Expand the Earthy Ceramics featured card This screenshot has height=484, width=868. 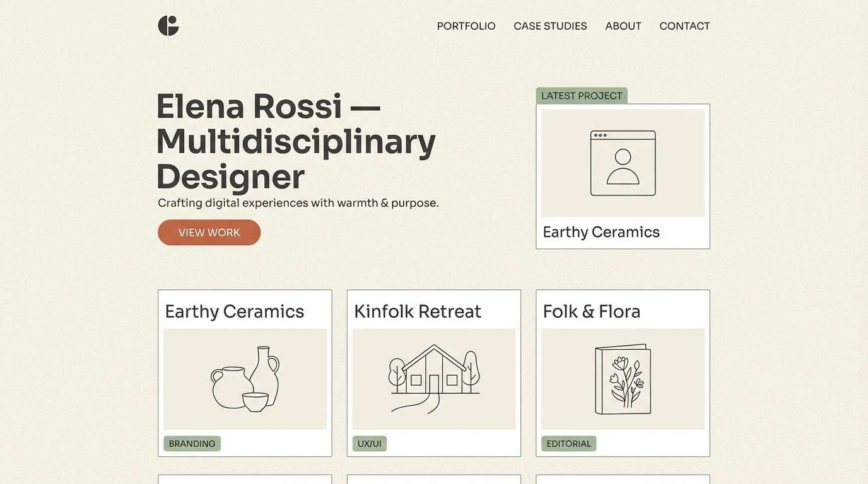623,176
